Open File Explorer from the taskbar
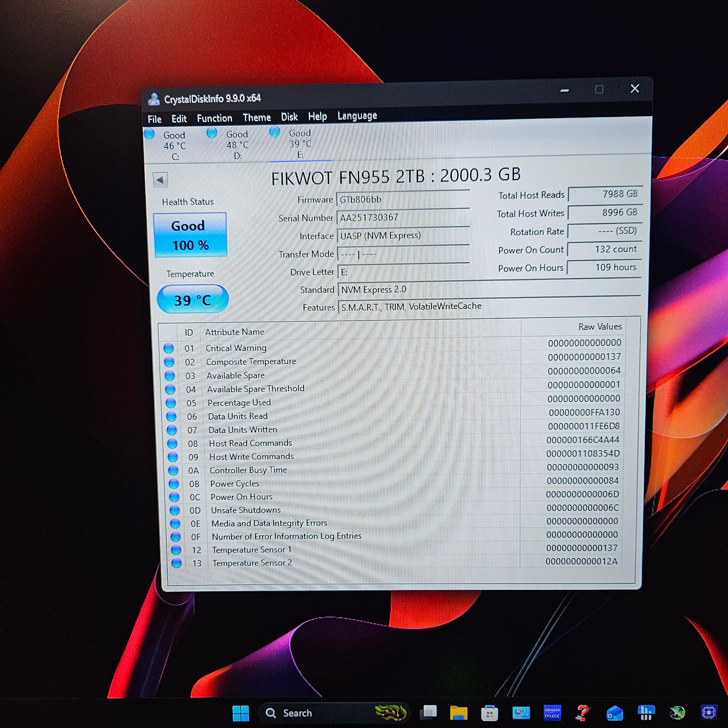 (x=459, y=713)
